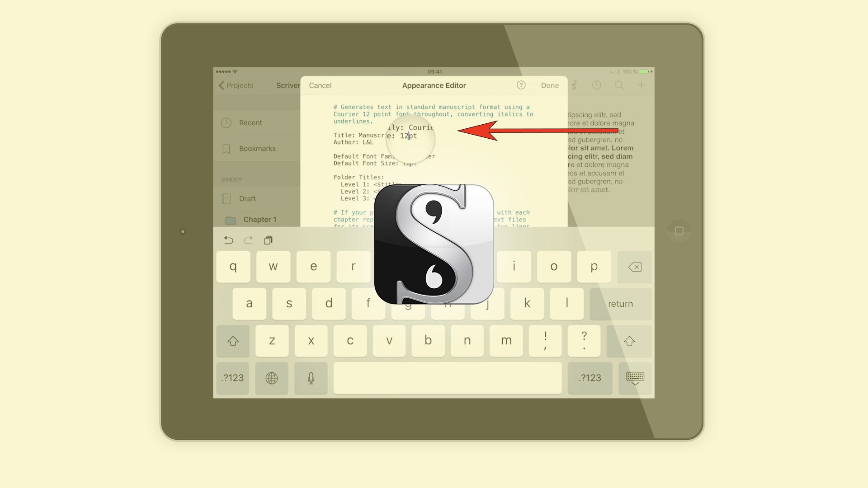Screen dimensions: 868x488
Task: Expand the Draft folder in Binder
Action: tap(246, 198)
